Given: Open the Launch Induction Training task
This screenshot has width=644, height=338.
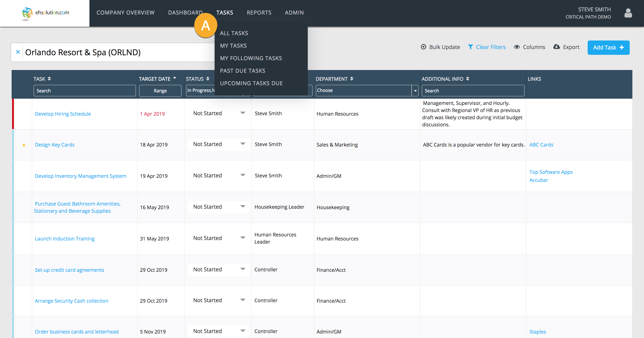Looking at the screenshot, I should [64, 238].
